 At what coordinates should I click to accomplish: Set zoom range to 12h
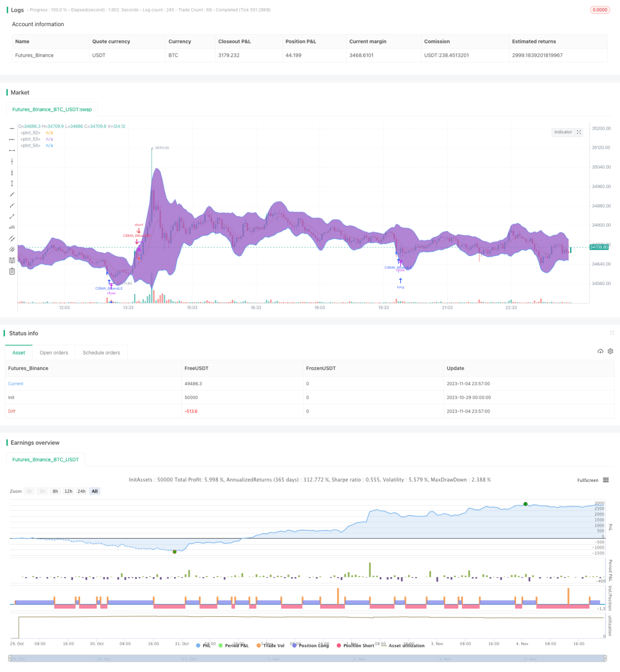click(x=69, y=491)
